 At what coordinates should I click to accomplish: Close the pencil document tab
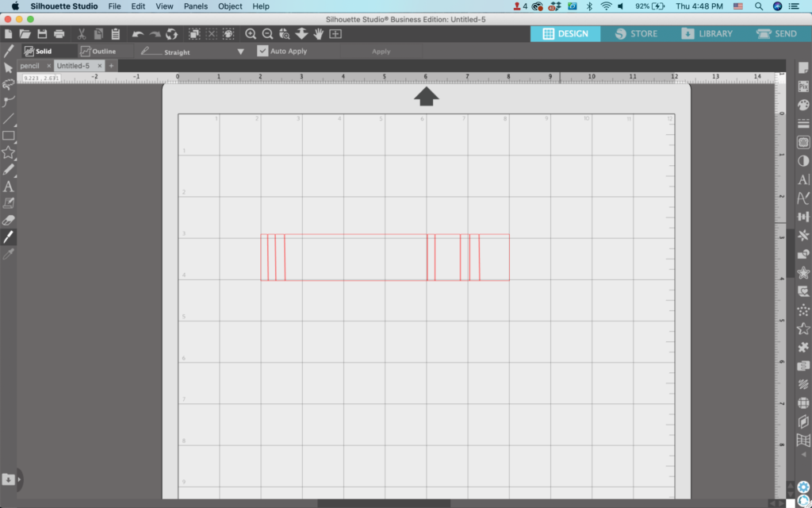48,66
